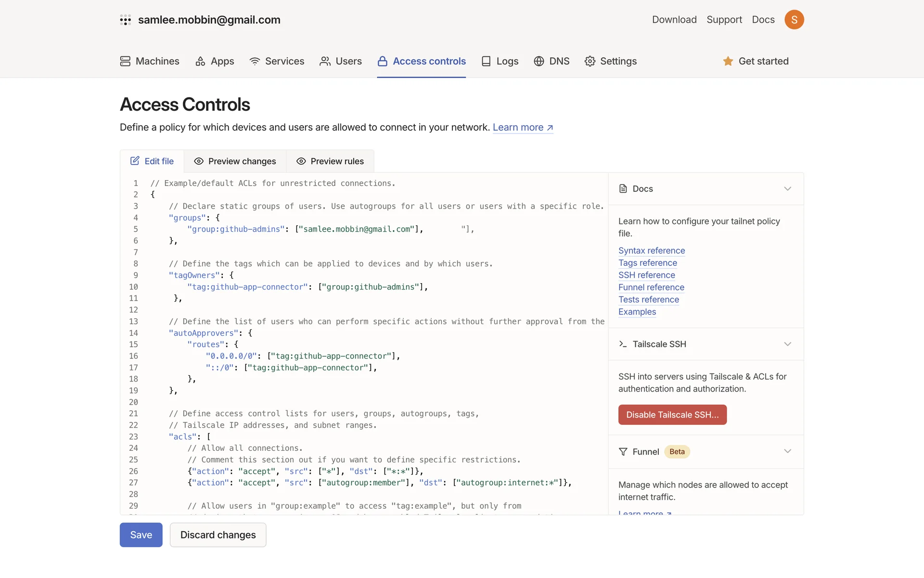Click Disable Tailscale SSH button
Viewport: 924px width, 578px height.
coord(672,415)
